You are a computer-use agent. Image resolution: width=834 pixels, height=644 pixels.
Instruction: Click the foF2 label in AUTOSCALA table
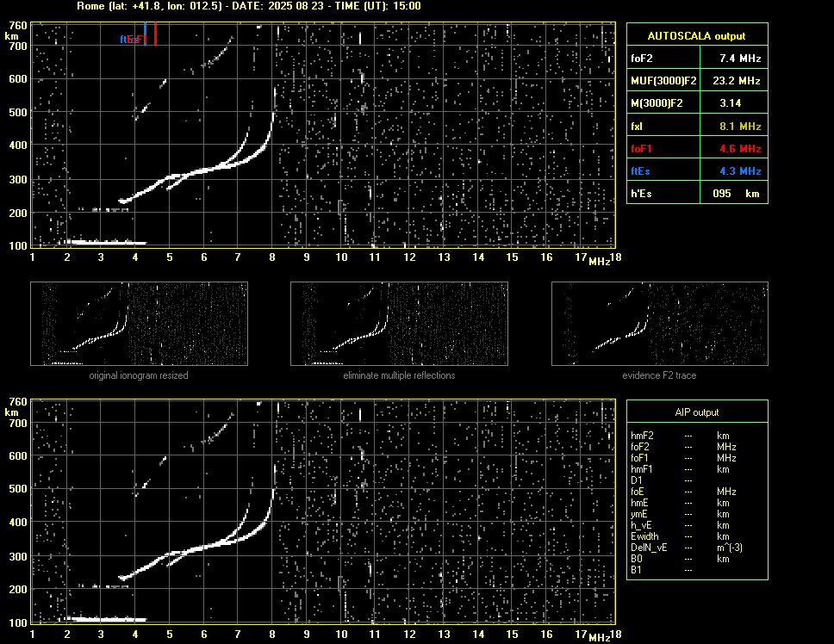[642, 59]
